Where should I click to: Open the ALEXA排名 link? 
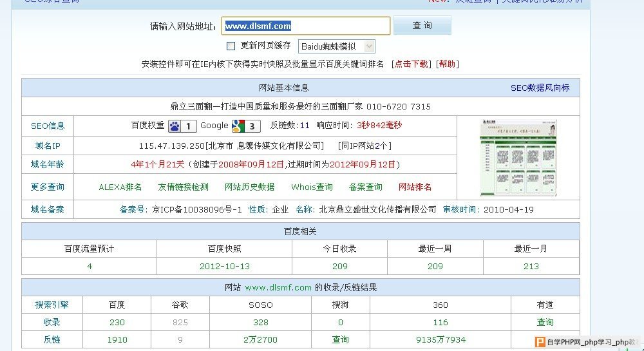120,187
